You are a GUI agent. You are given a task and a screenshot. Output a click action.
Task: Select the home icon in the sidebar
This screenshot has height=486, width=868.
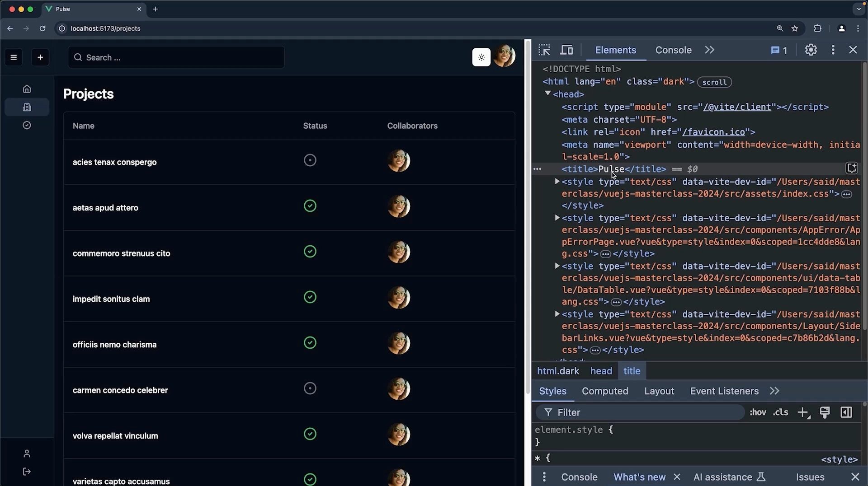click(27, 89)
